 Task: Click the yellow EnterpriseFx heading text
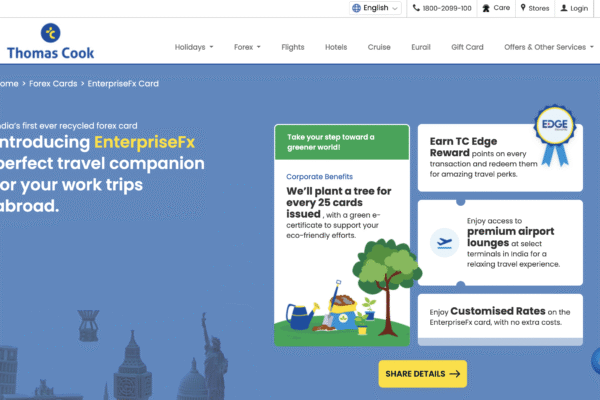[x=145, y=142]
